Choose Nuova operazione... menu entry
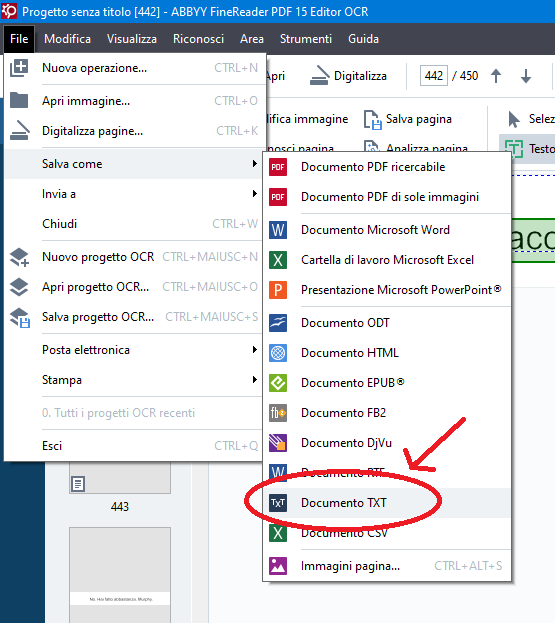Image resolution: width=555 pixels, height=623 pixels. (x=133, y=68)
